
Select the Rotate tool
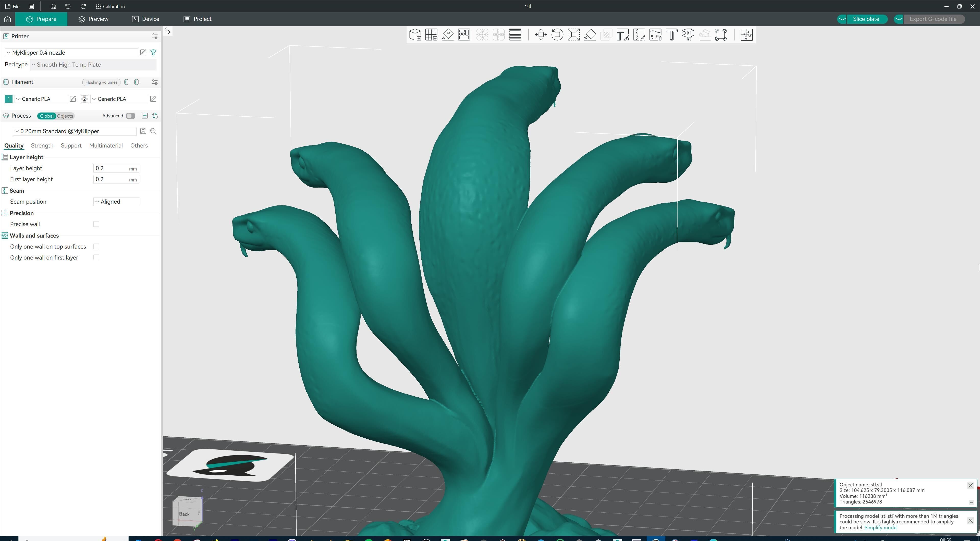[x=557, y=35]
